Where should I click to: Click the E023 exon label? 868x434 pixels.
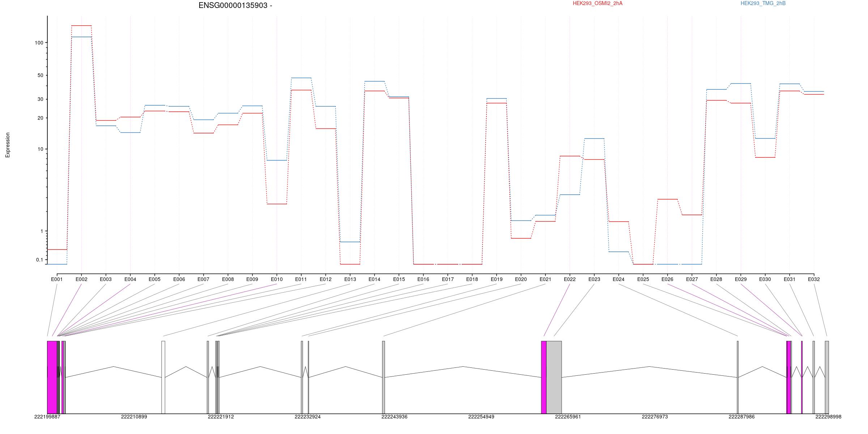click(594, 279)
